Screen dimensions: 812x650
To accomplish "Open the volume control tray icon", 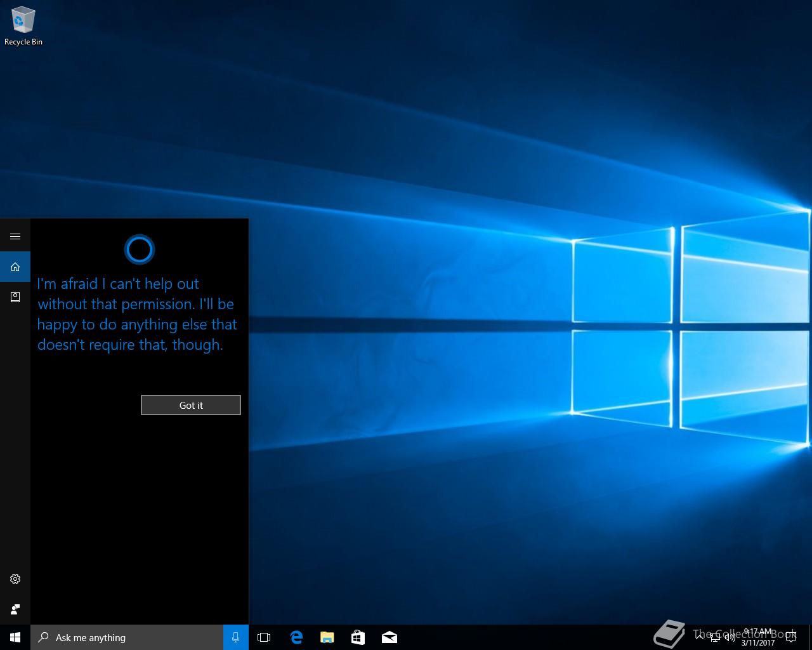I will 730,637.
